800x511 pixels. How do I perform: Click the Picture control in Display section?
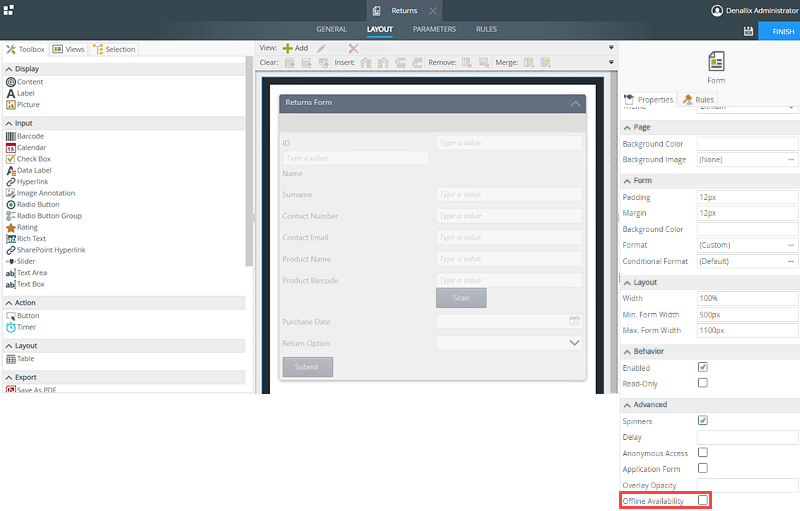coord(28,104)
